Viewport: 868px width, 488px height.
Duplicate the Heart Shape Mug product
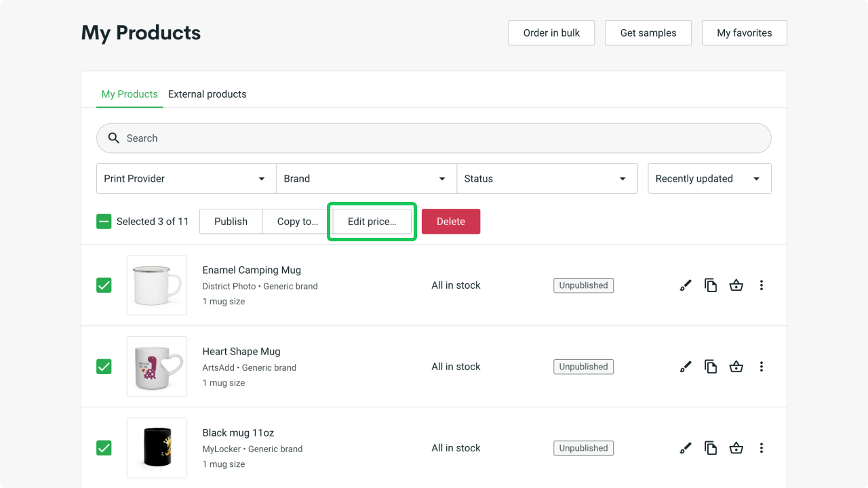click(711, 367)
